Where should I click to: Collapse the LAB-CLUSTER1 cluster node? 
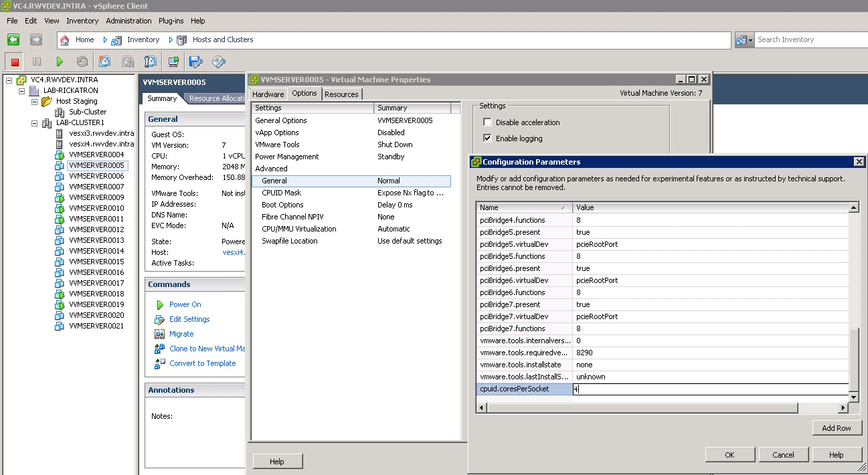[34, 123]
